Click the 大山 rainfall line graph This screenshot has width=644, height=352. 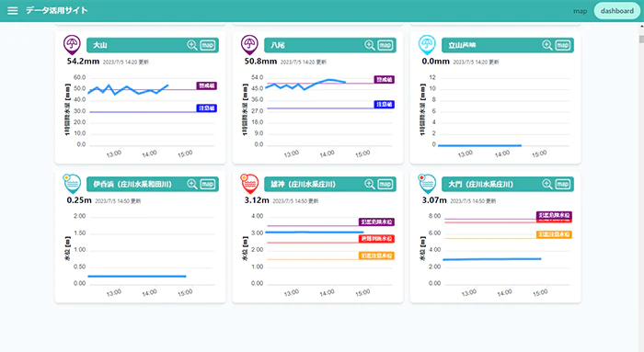[128, 89]
